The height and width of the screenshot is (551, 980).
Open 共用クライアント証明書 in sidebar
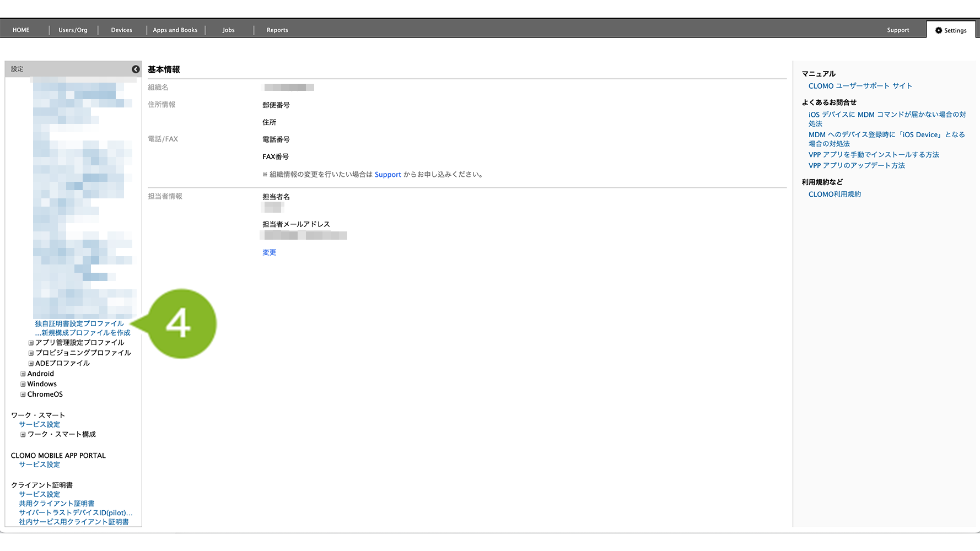[x=57, y=504]
